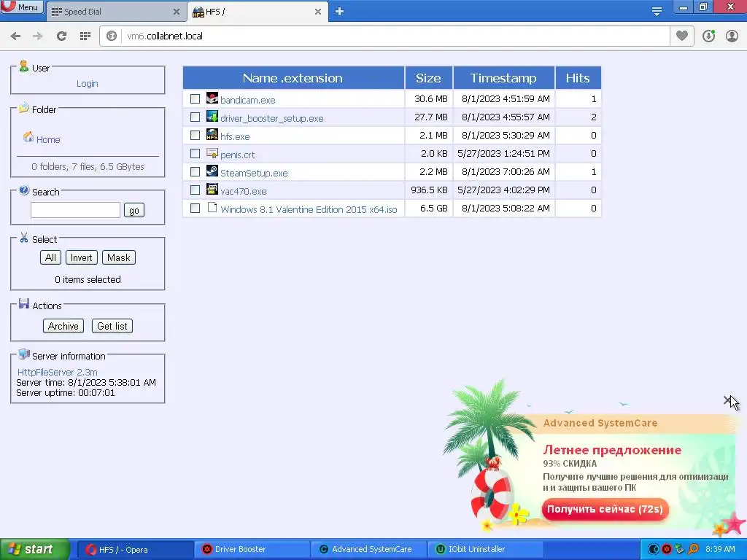Image resolution: width=747 pixels, height=560 pixels.
Task: Focus the Search text field
Action: tap(75, 210)
